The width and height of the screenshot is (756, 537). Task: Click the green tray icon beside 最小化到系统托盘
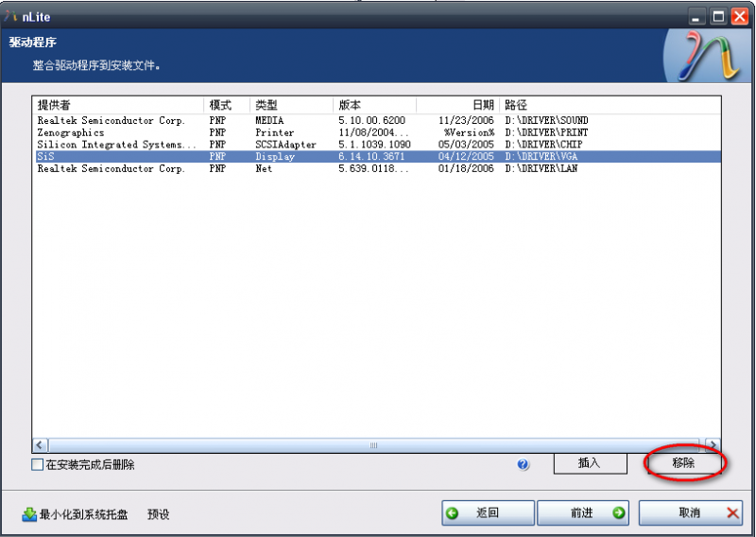tap(29, 515)
